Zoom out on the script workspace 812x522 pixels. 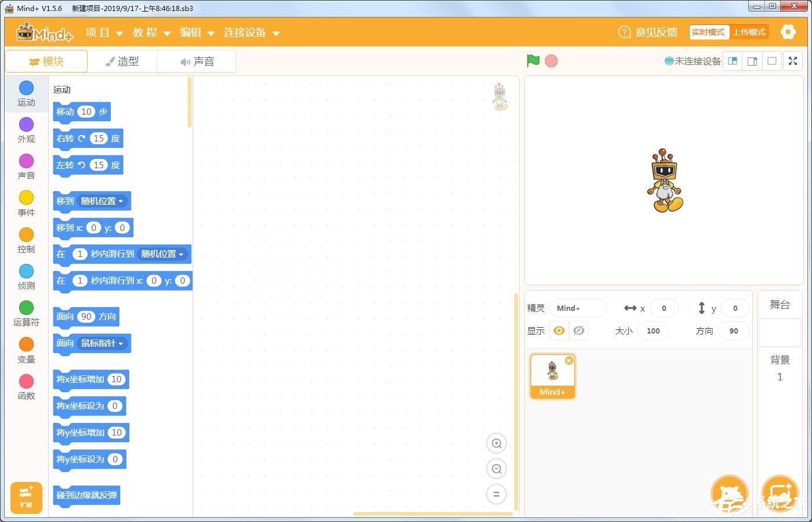tap(496, 469)
